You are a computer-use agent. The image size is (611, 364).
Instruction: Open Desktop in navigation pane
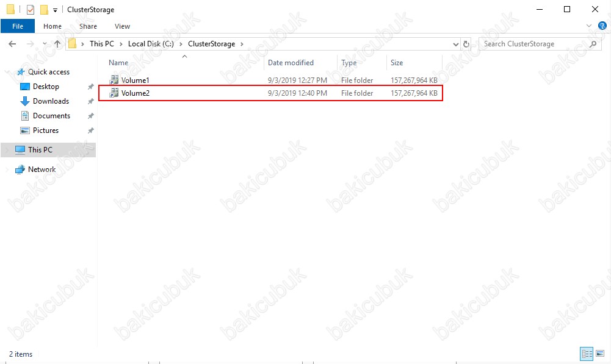point(46,87)
